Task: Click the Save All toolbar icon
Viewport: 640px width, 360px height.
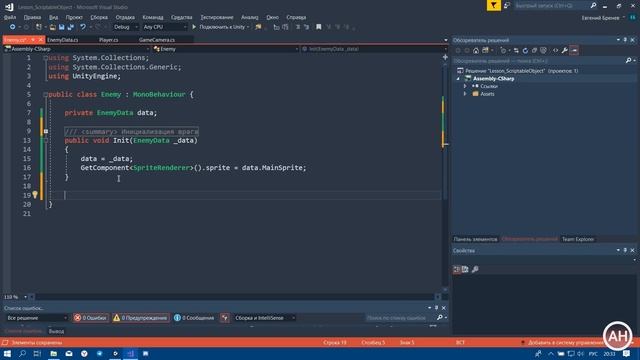Action: [71, 27]
